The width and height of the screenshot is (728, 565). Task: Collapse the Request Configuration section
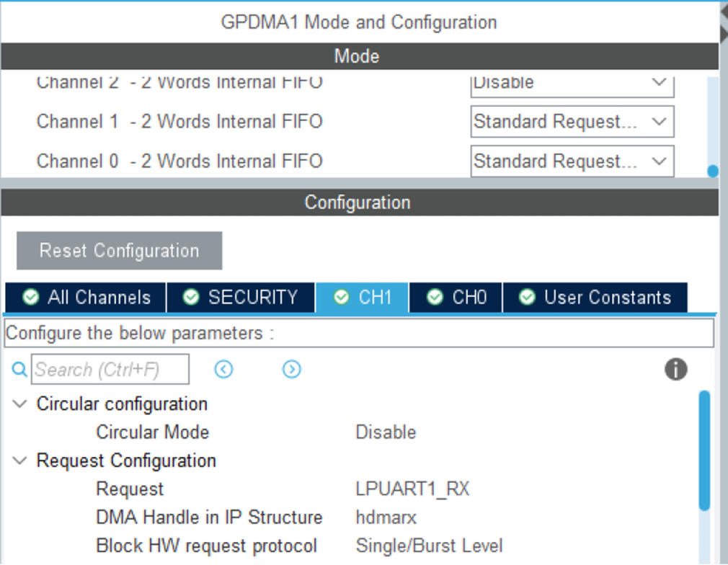point(19,461)
